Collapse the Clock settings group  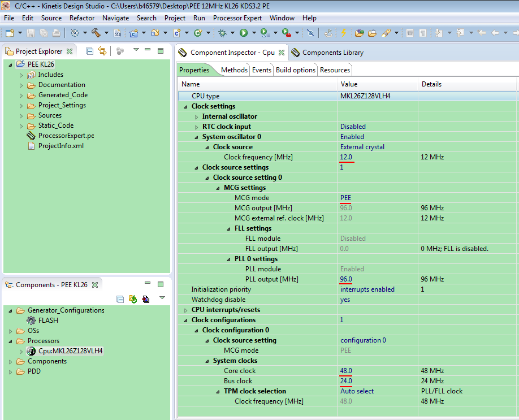[x=185, y=107]
